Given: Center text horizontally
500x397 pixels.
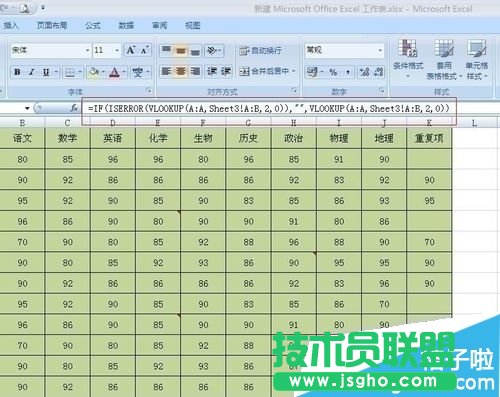Looking at the screenshot, I should click(180, 71).
